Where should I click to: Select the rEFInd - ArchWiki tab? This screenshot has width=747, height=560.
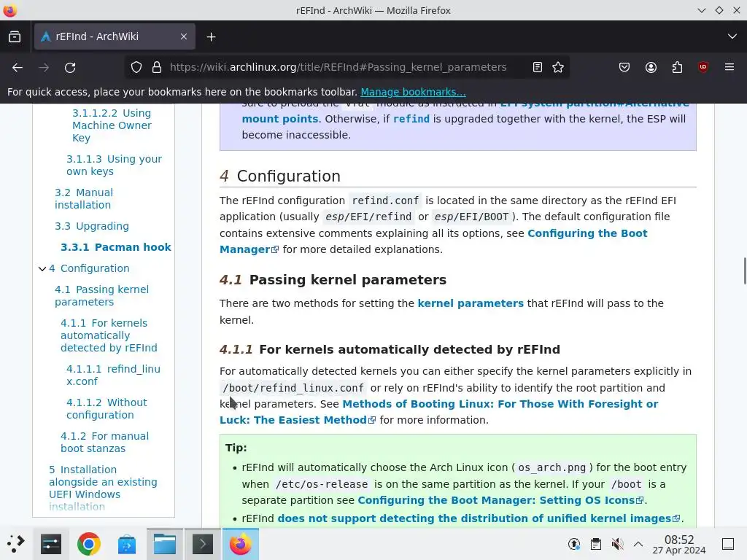[115, 36]
